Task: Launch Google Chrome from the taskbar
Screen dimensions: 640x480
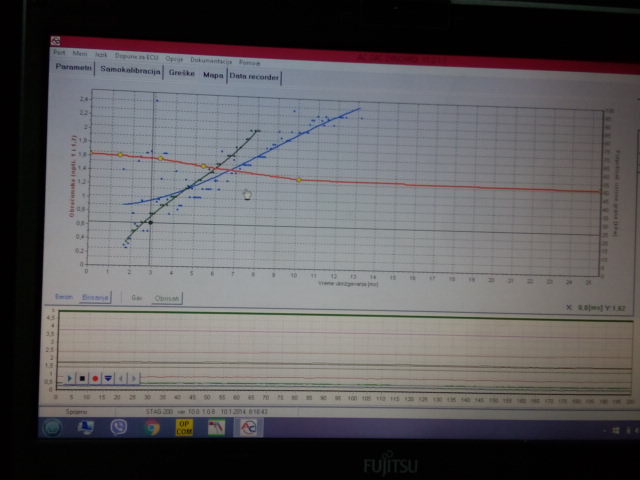Action: (152, 428)
